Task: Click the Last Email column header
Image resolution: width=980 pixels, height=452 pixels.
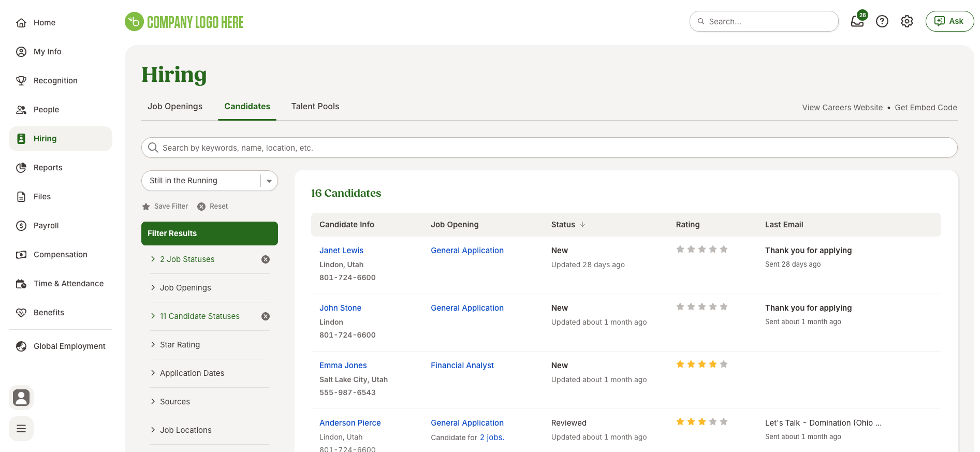Action: [784, 225]
